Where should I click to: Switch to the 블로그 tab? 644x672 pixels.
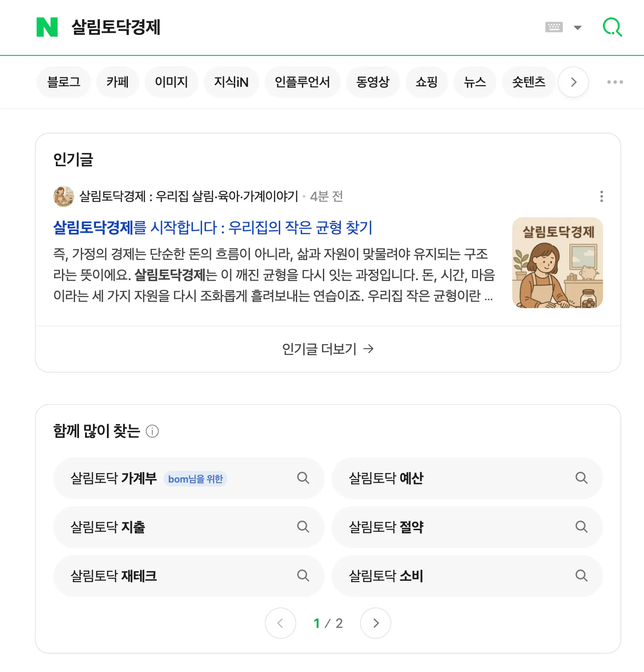(64, 82)
